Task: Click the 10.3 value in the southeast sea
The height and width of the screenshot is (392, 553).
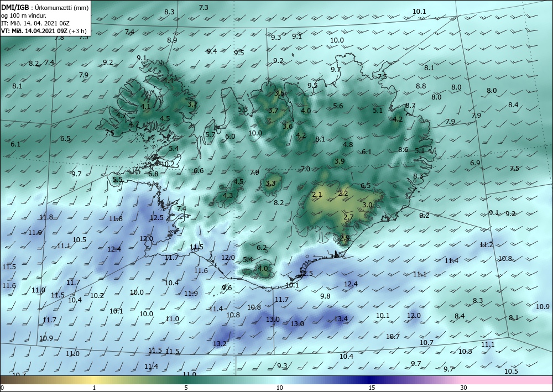Action: tap(465, 352)
